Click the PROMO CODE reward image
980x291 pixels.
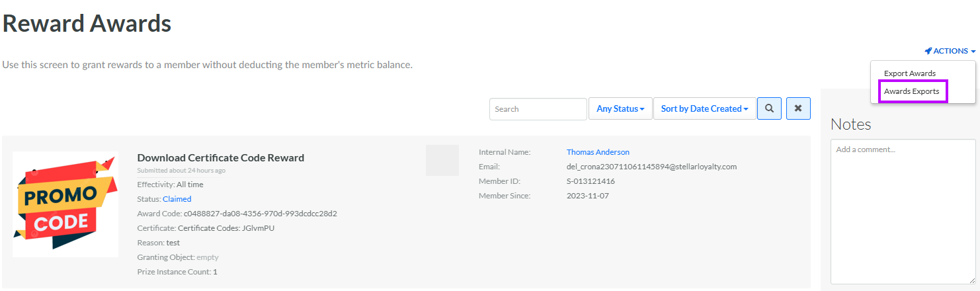65,204
